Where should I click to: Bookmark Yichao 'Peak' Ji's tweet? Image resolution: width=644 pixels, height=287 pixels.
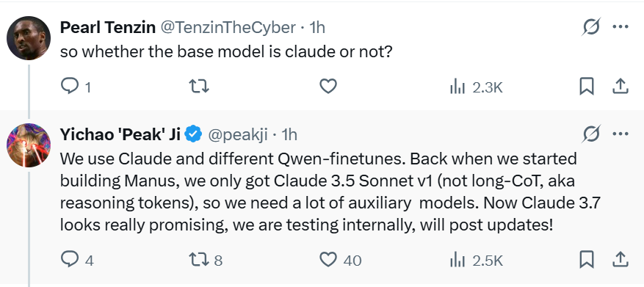(587, 260)
